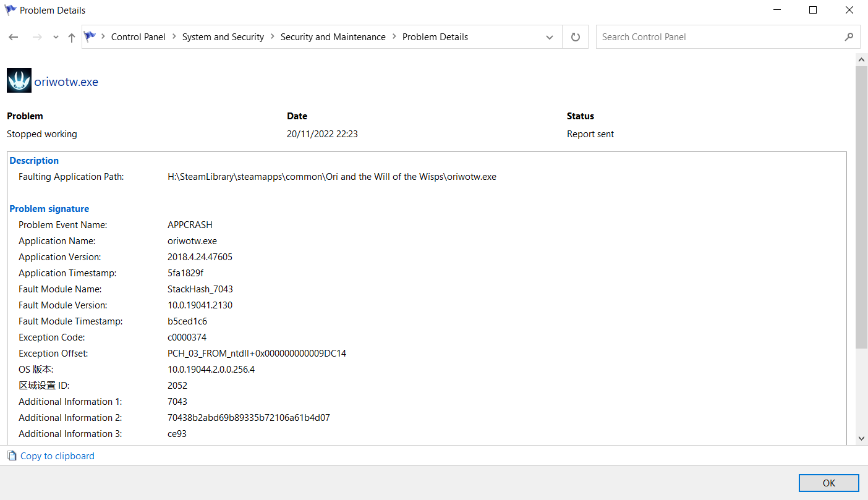Open the recent locations dropdown arrow

coord(56,37)
